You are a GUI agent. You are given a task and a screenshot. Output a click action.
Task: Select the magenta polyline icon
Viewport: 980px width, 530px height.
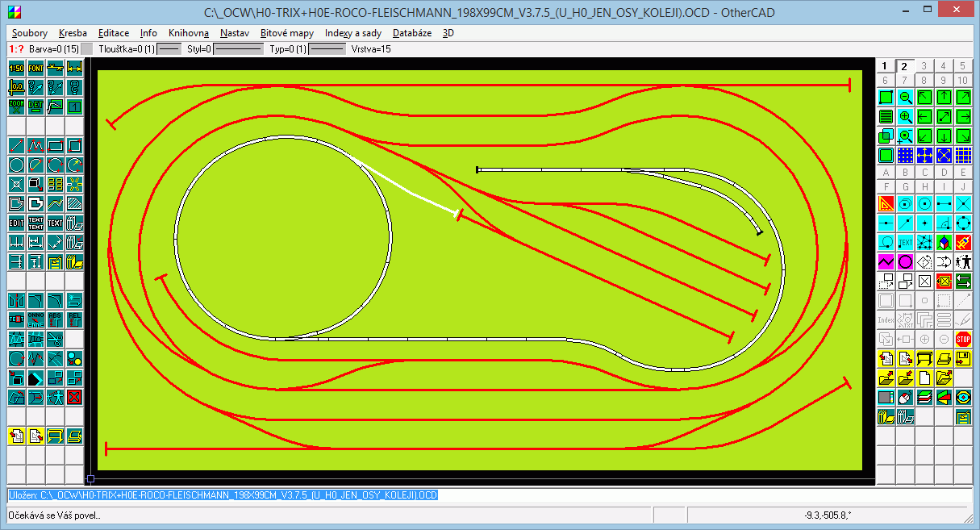point(886,261)
